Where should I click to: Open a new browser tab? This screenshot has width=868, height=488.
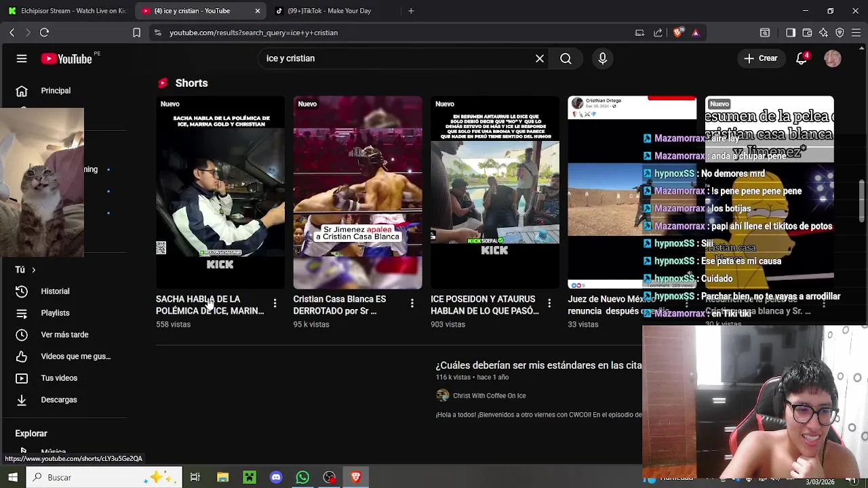click(411, 11)
